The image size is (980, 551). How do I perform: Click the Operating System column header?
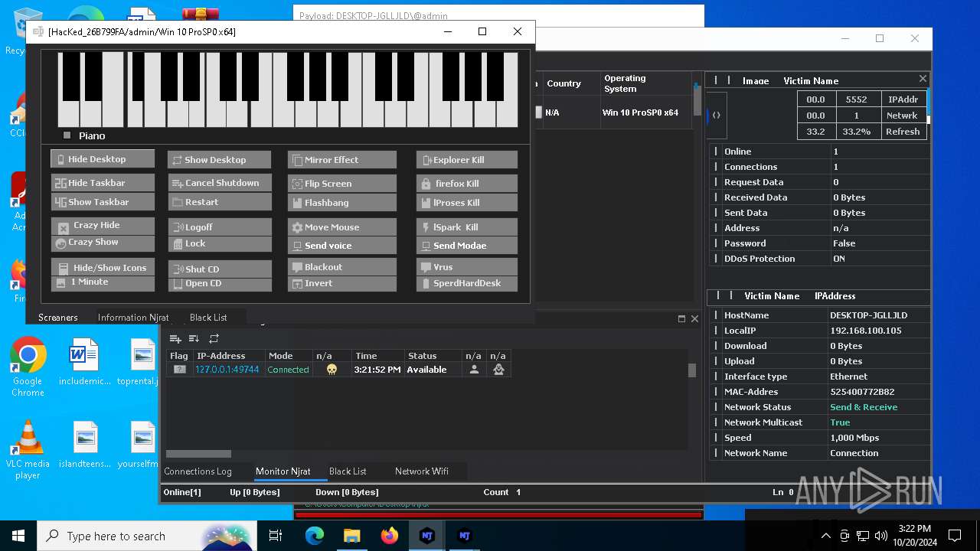click(645, 83)
